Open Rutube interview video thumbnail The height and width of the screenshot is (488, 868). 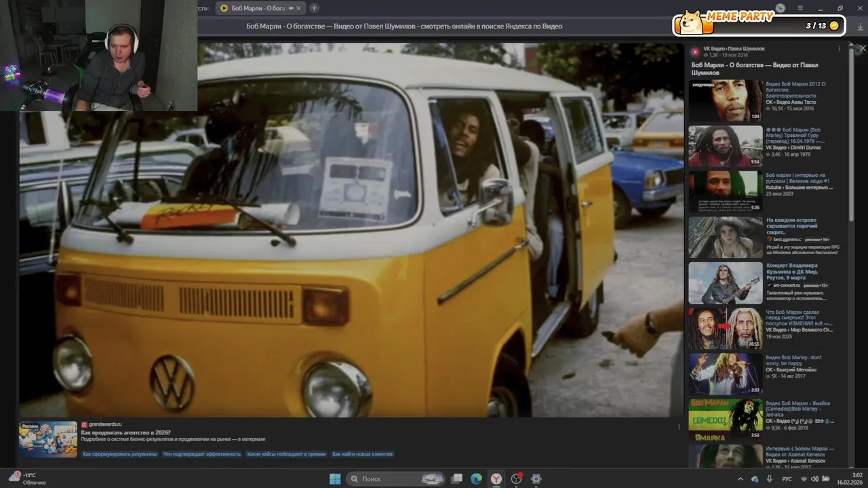(726, 191)
